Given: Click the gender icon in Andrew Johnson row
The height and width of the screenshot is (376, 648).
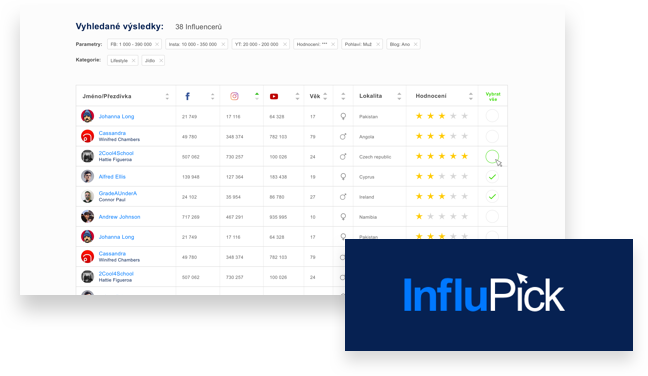Looking at the screenshot, I should (x=343, y=217).
